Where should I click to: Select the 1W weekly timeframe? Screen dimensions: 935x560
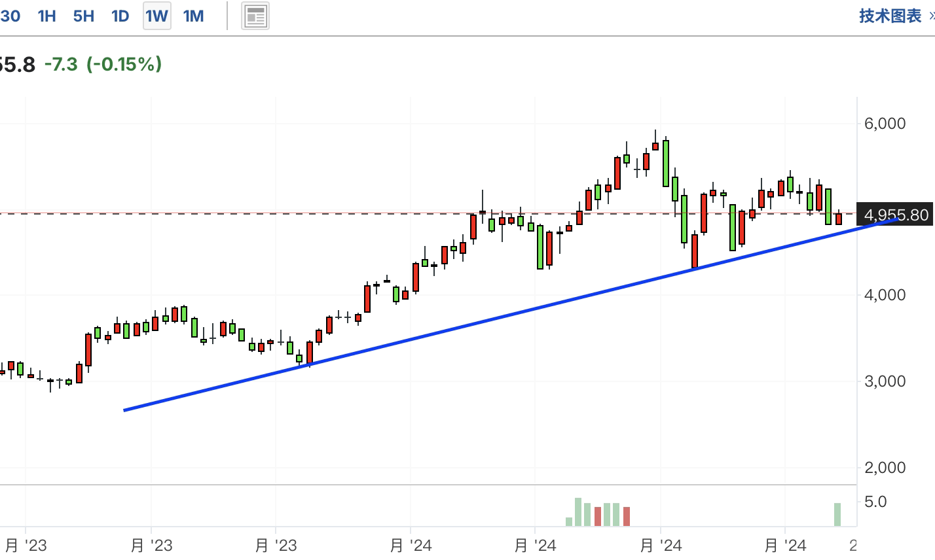coord(157,16)
